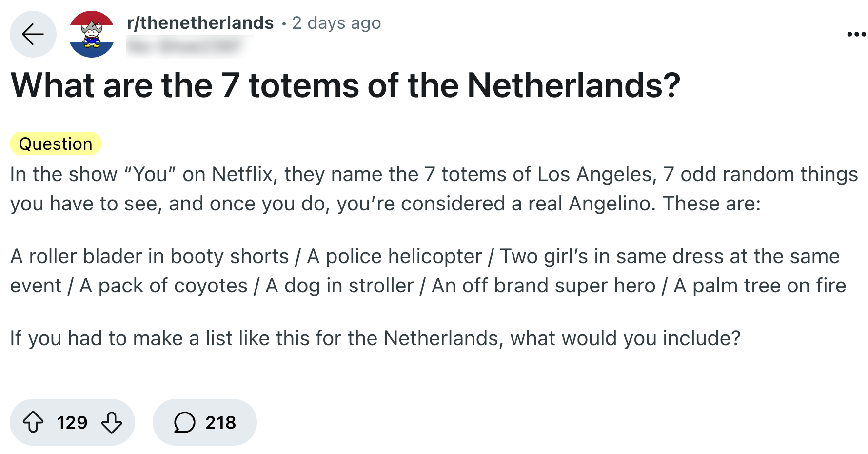
Task: Click the text "A palm tree on fire"
Action: tap(760, 286)
